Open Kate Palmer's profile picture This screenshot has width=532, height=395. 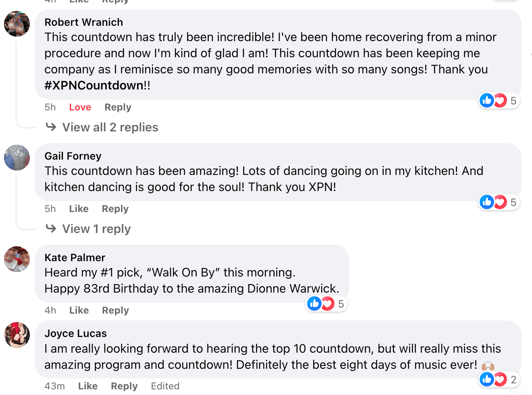[17, 259]
